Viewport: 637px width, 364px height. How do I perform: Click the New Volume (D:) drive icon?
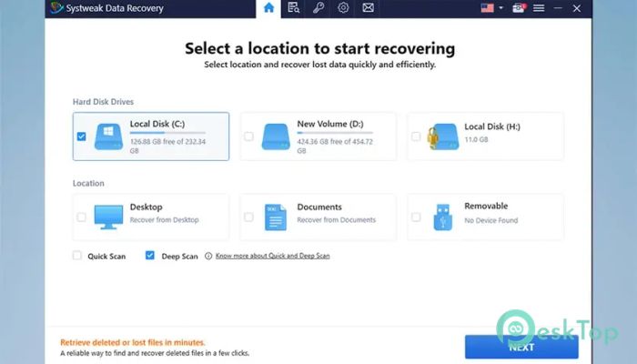coord(276,136)
